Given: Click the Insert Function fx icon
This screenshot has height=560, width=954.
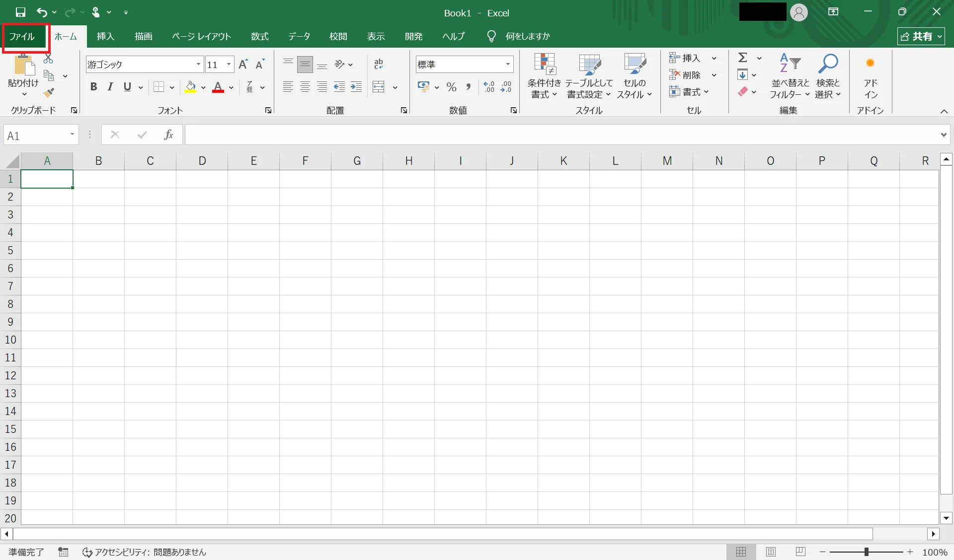Looking at the screenshot, I should click(x=168, y=135).
